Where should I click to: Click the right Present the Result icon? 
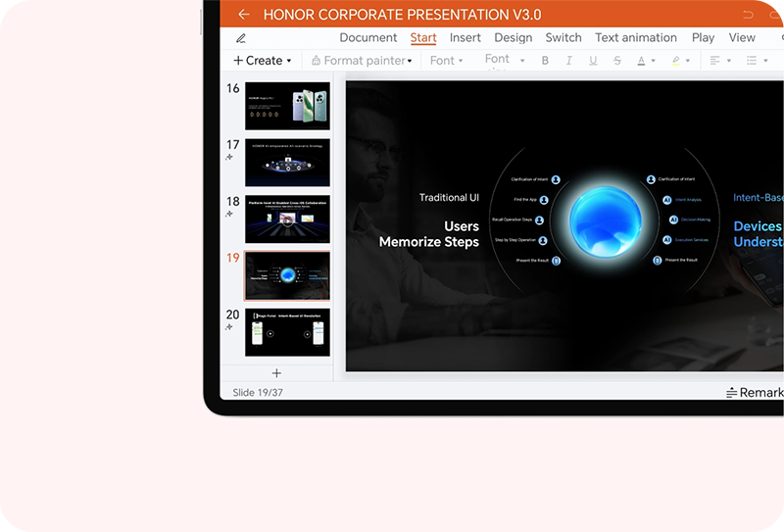(x=658, y=260)
